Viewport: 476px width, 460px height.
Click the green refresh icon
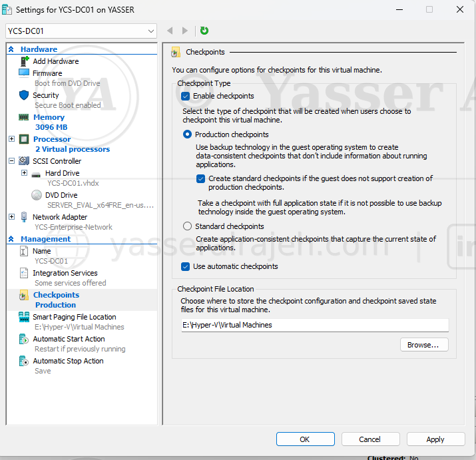pos(204,31)
